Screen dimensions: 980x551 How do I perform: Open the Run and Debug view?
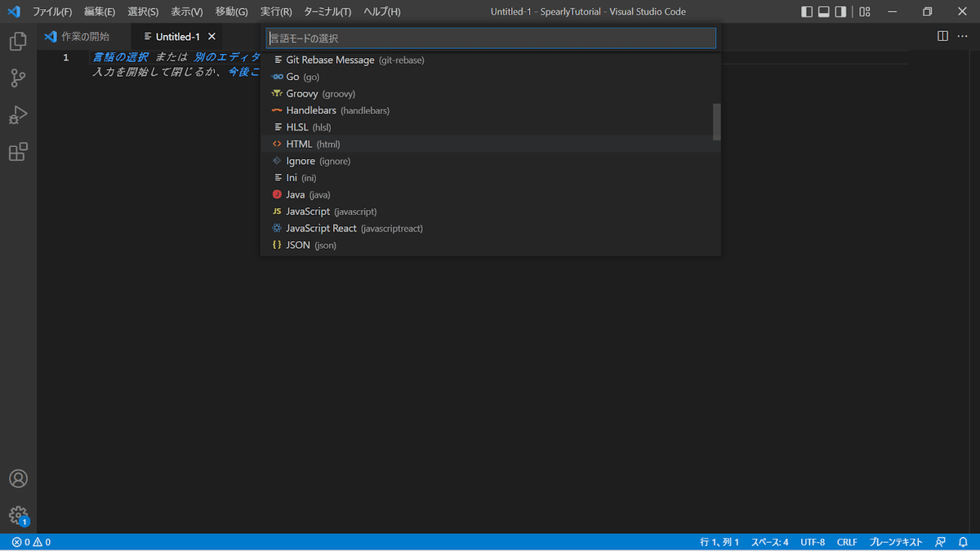18,115
